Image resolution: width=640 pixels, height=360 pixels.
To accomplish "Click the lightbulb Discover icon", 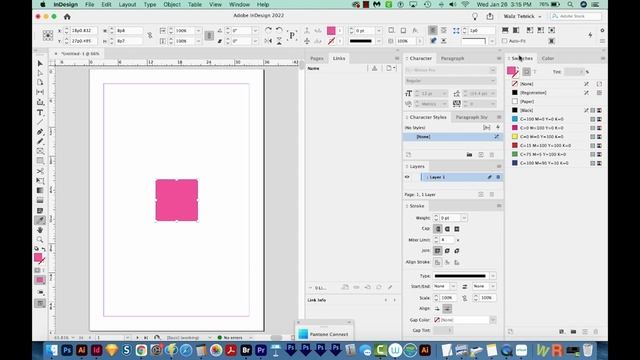I will [x=475, y=16].
